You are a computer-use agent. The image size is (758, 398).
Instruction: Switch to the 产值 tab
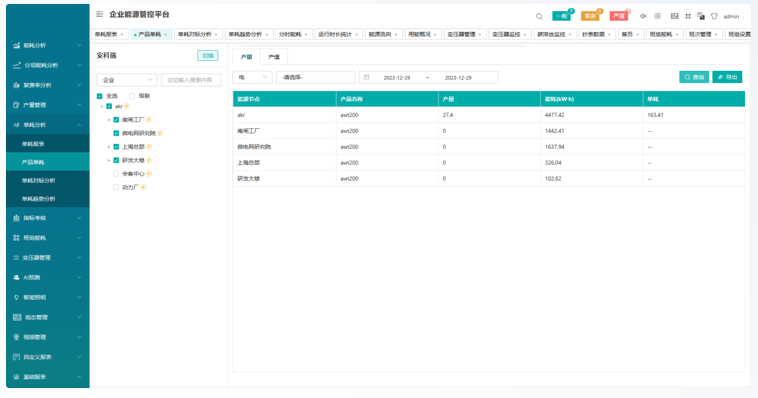pyautogui.click(x=274, y=57)
